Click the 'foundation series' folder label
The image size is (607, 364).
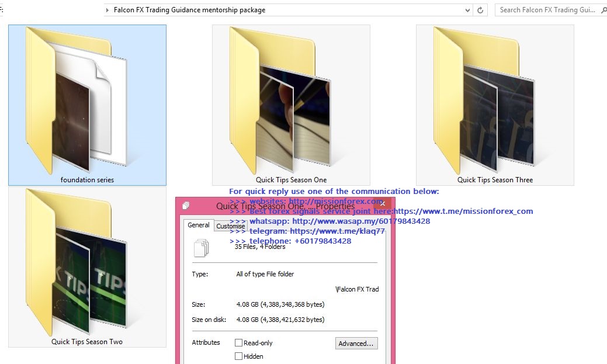(x=87, y=180)
